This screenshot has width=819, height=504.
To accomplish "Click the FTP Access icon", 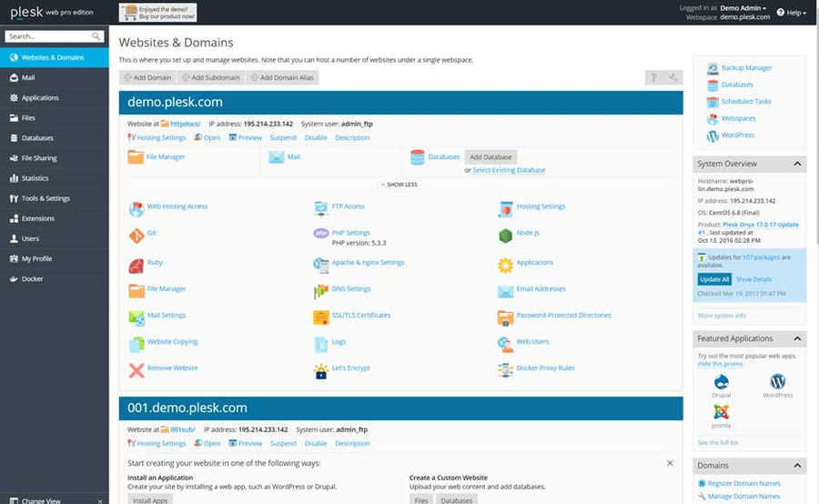I will (320, 209).
